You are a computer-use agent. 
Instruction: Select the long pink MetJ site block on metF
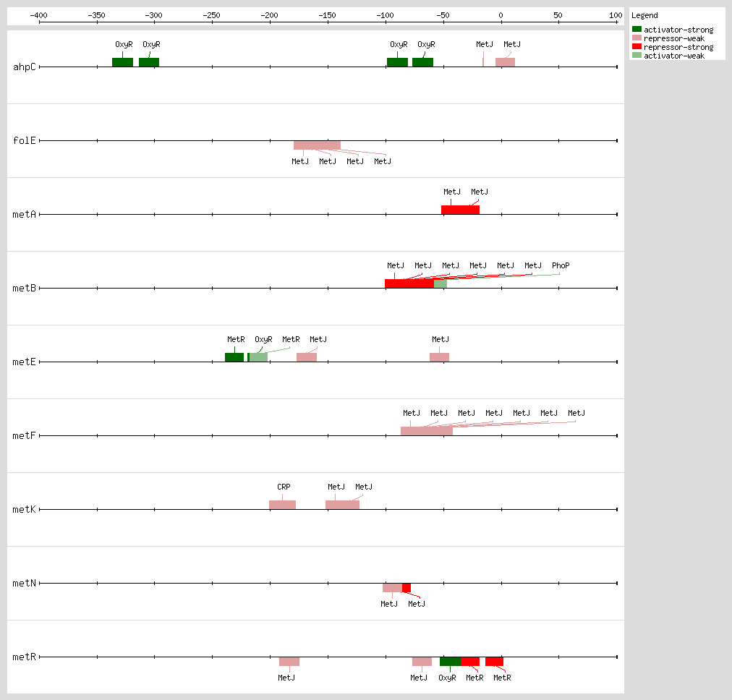pyautogui.click(x=427, y=431)
